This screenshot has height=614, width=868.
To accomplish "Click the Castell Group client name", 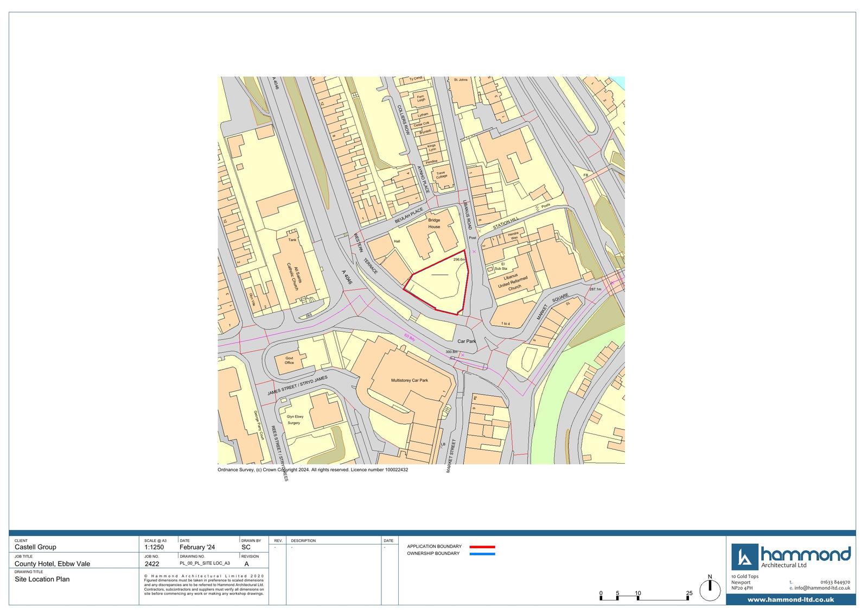I will (x=35, y=547).
